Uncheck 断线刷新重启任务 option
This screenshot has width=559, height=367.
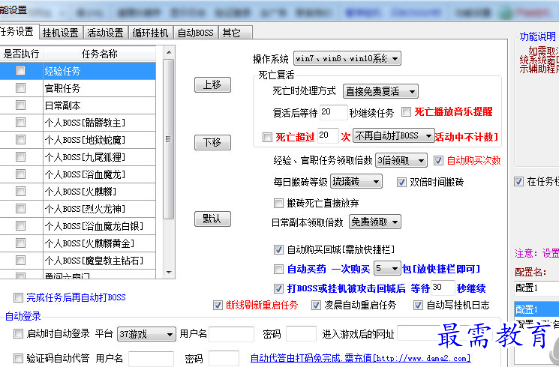[x=217, y=305]
